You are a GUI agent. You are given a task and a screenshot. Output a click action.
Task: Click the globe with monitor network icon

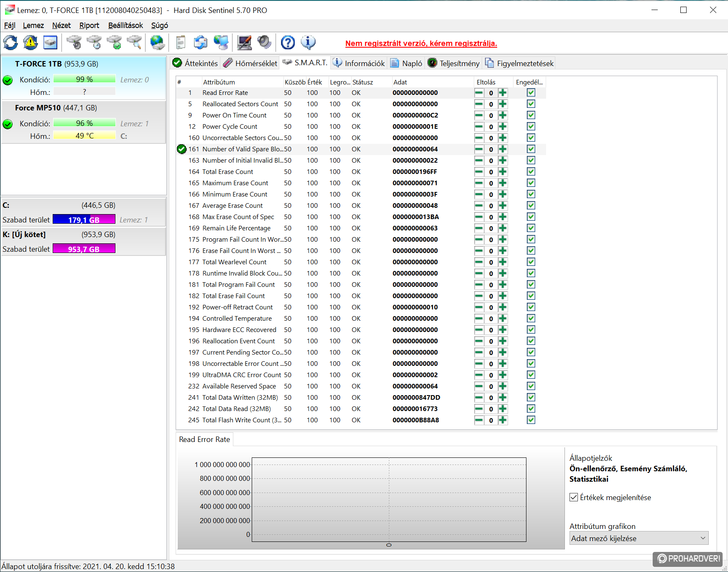coord(221,42)
